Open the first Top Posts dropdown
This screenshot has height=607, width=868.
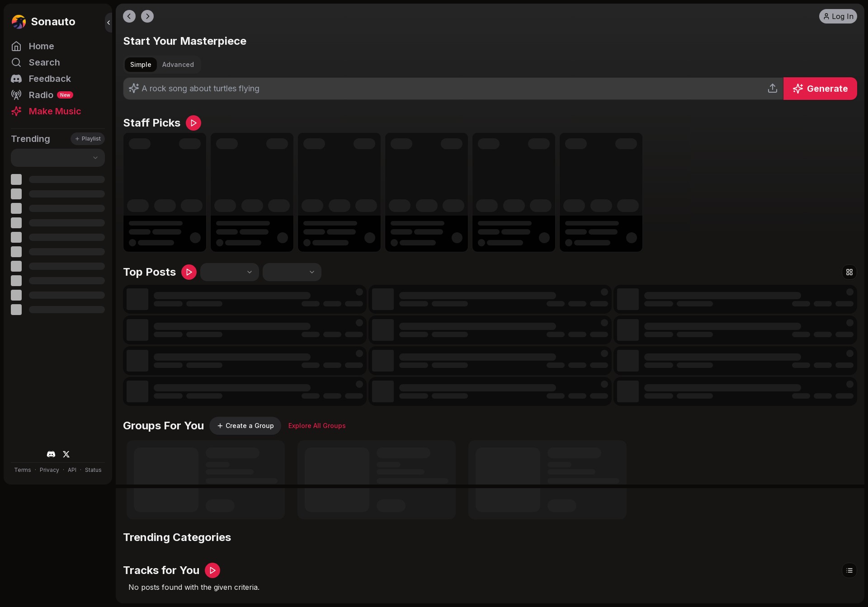coord(230,272)
